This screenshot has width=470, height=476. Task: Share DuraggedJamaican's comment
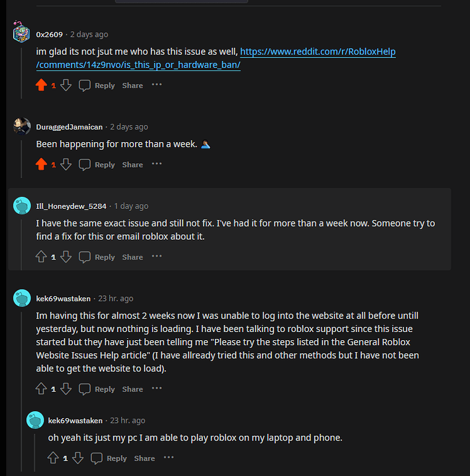pyautogui.click(x=133, y=165)
